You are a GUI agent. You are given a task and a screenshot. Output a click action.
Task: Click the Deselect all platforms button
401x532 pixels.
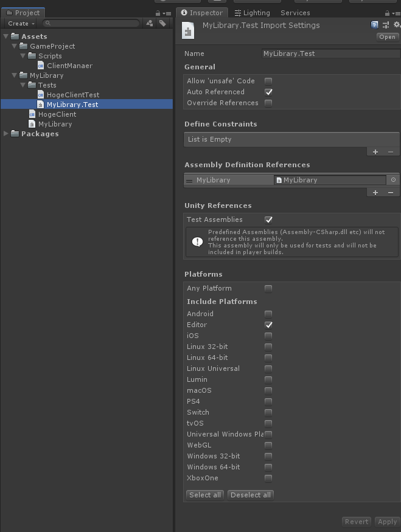(x=250, y=495)
